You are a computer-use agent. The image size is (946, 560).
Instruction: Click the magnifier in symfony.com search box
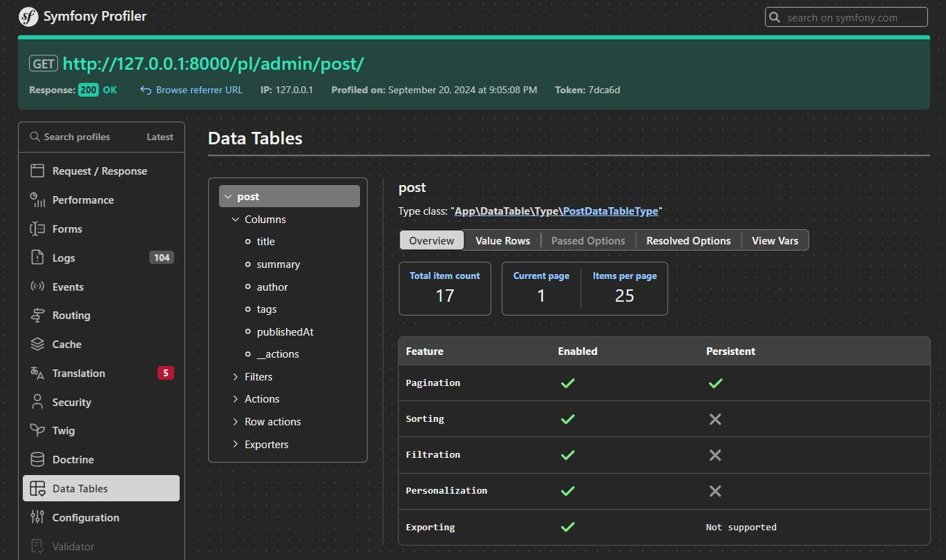[775, 17]
